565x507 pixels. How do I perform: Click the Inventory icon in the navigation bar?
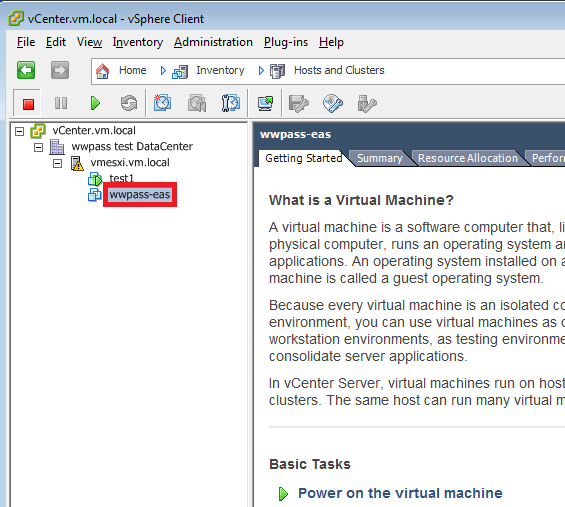[x=180, y=71]
